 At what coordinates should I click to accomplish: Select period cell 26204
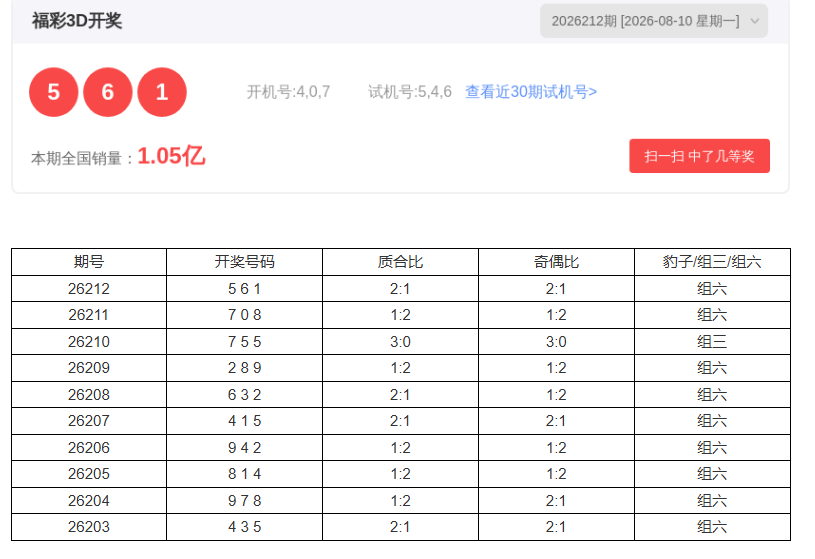pyautogui.click(x=89, y=501)
